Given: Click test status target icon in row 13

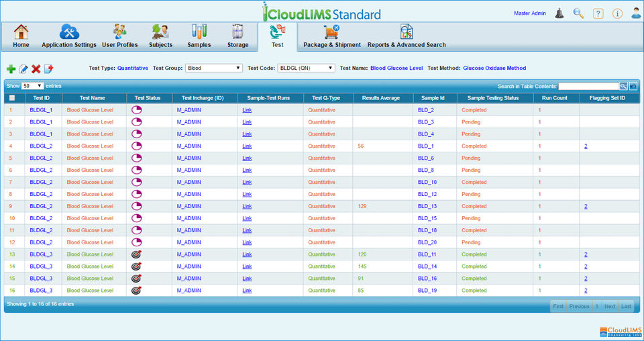Looking at the screenshot, I should point(136,254).
